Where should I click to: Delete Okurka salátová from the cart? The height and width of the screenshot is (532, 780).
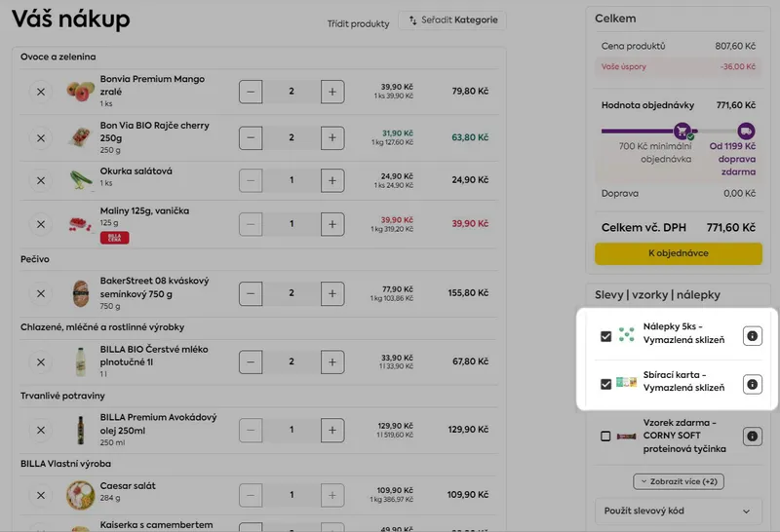tap(41, 179)
